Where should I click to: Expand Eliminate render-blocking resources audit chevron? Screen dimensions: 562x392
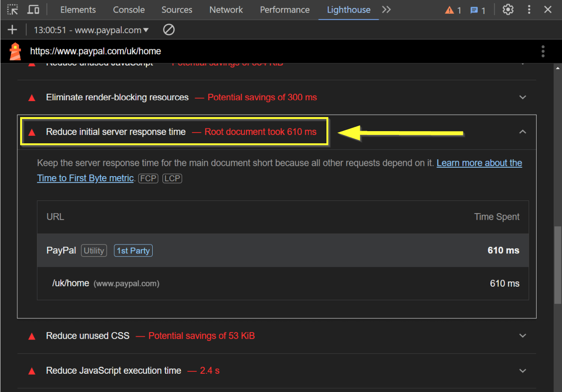click(x=523, y=97)
